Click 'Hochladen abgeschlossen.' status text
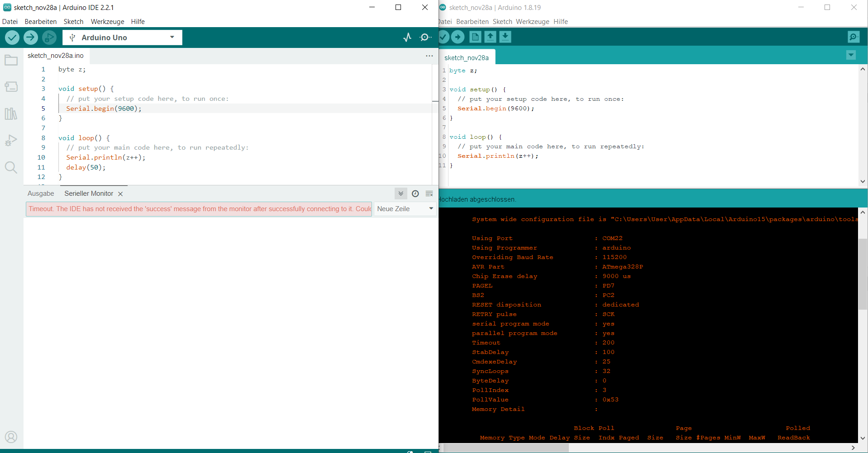 coord(477,199)
